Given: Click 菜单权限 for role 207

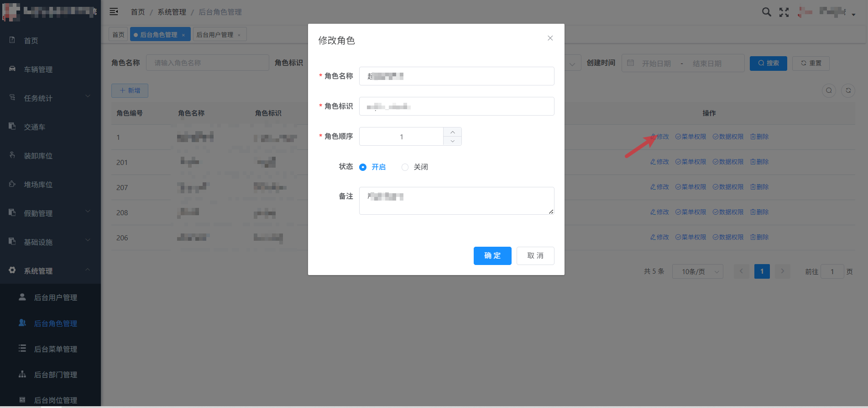Looking at the screenshot, I should (x=690, y=187).
